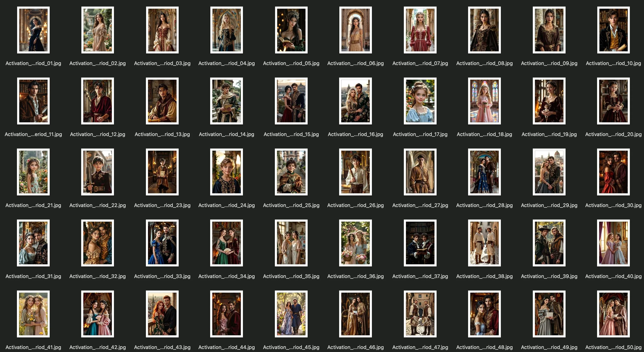Click filename label Activation_...riod_07.jpg
This screenshot has width=644, height=352.
pos(420,63)
